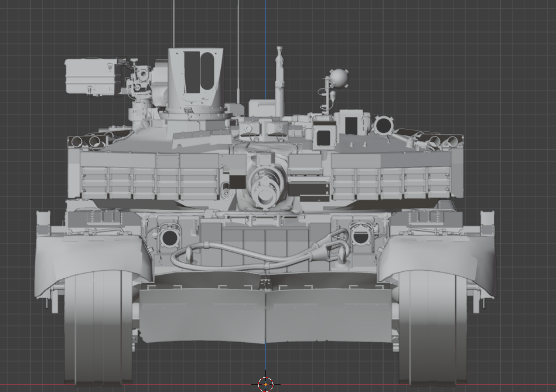Screen dimensions: 556x392
Task: Click the right hull headlight
Action: pos(360,237)
